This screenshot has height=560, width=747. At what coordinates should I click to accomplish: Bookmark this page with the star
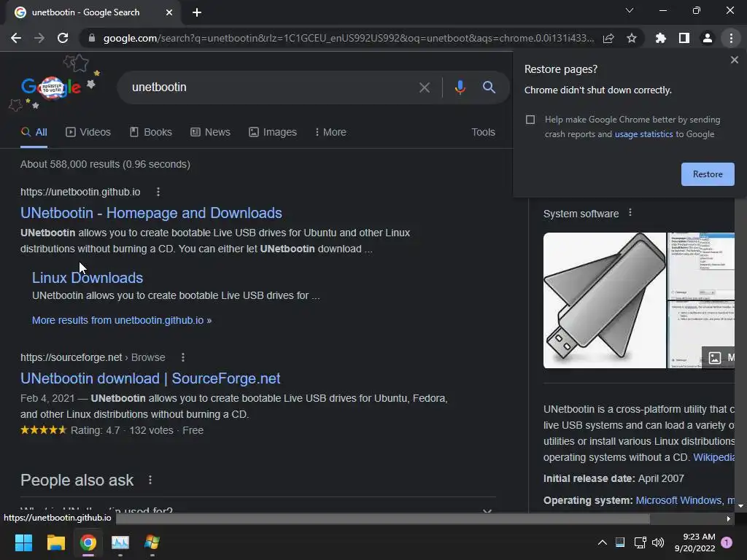click(632, 38)
